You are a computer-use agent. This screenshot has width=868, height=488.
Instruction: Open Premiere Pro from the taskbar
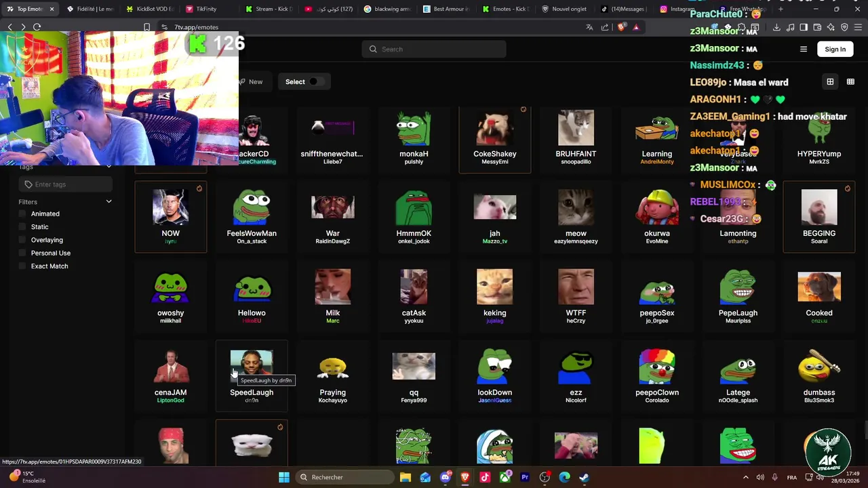525,477
